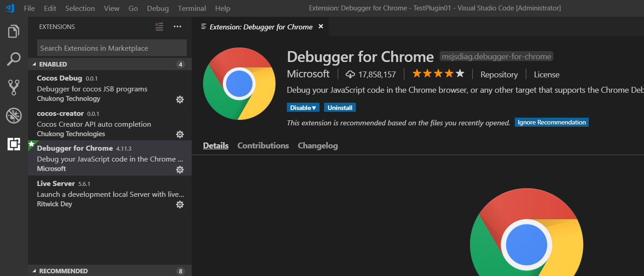This screenshot has width=644, height=276.
Task: Open Cocos Debug manage gear
Action: [x=180, y=99]
